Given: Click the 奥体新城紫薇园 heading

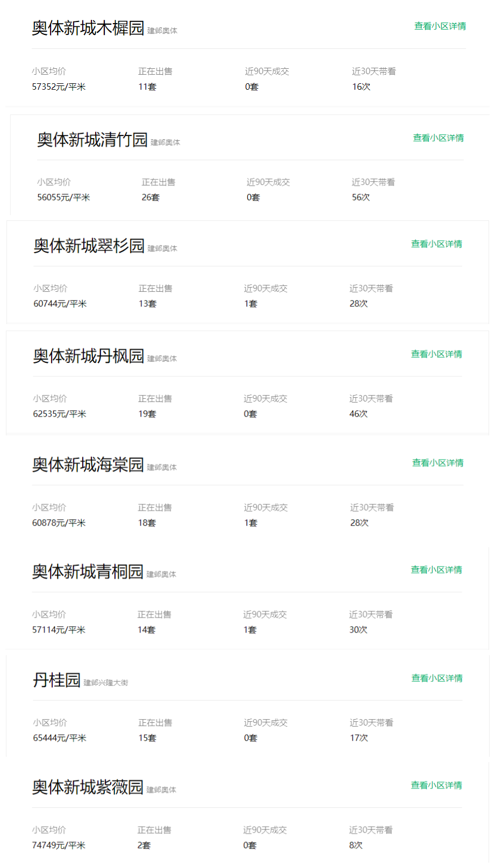Looking at the screenshot, I should coord(88,787).
